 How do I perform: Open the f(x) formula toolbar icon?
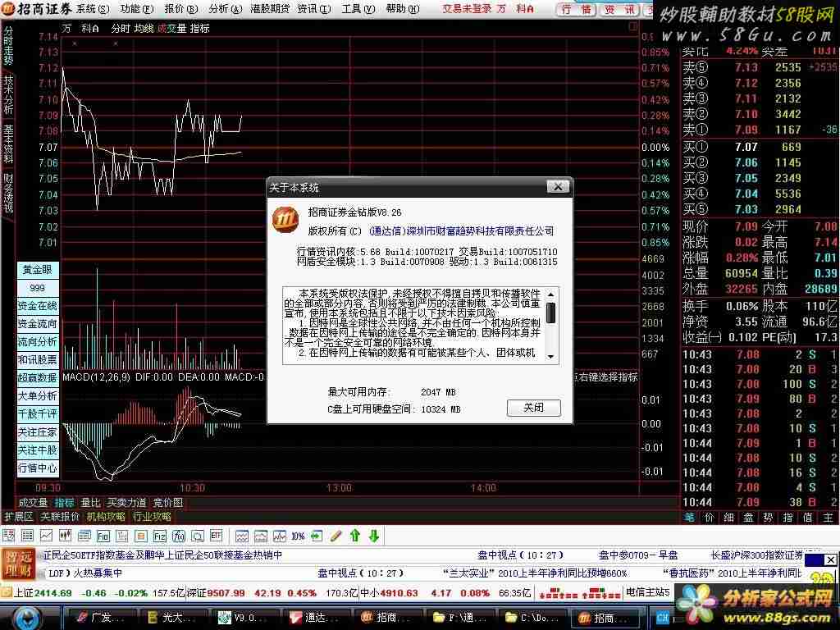coord(178,535)
